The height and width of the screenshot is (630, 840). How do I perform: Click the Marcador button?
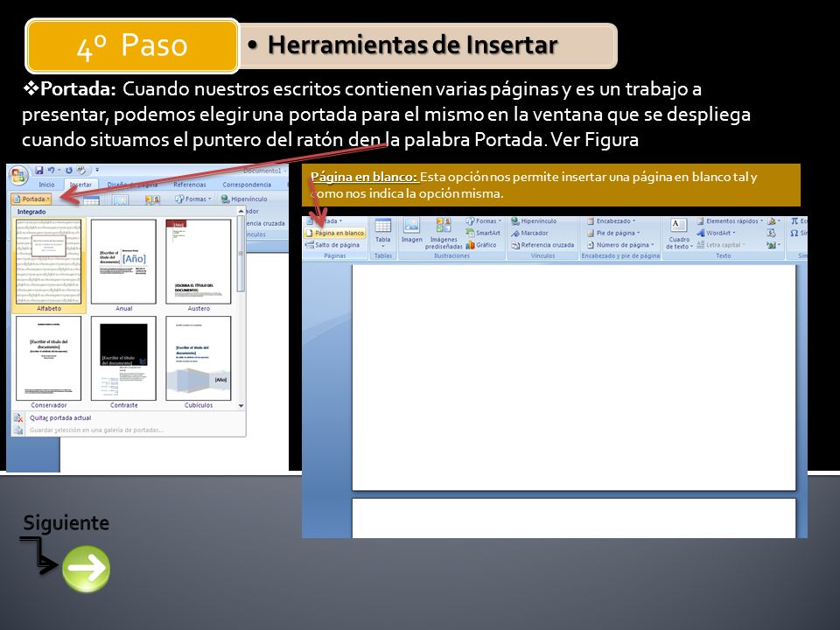point(529,233)
